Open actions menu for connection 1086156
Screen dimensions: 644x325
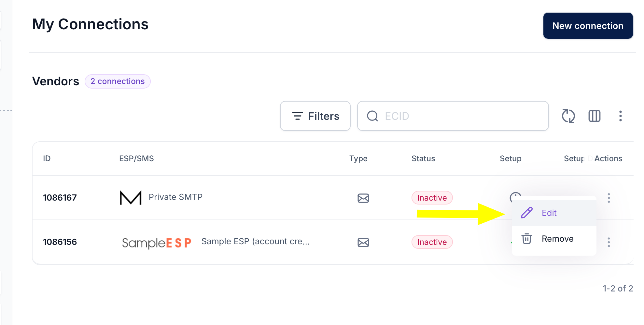(609, 242)
